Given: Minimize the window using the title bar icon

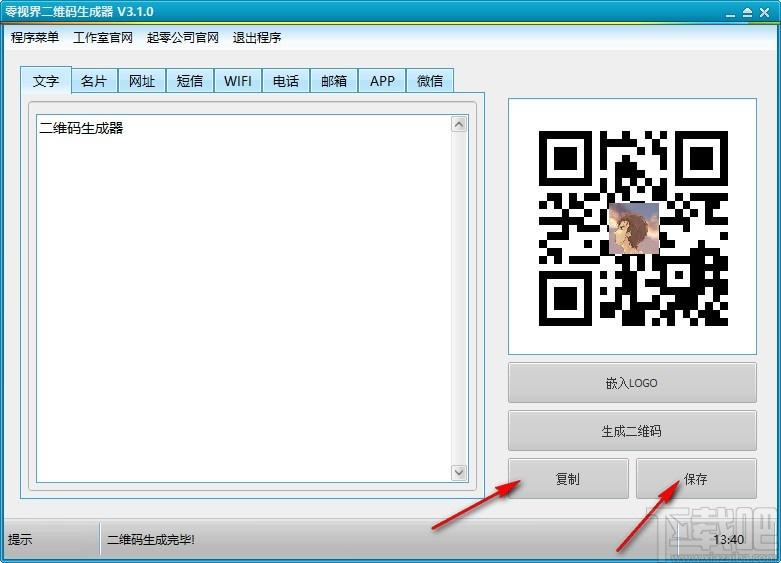Looking at the screenshot, I should (730, 13).
